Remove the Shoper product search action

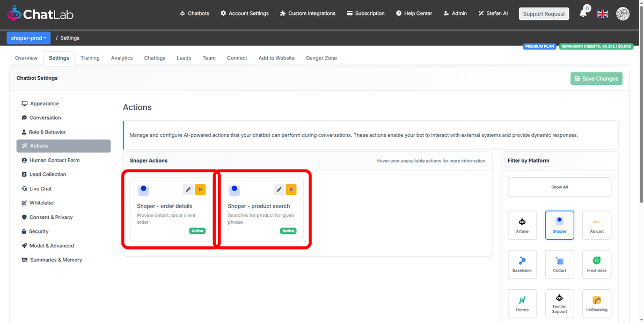click(291, 189)
